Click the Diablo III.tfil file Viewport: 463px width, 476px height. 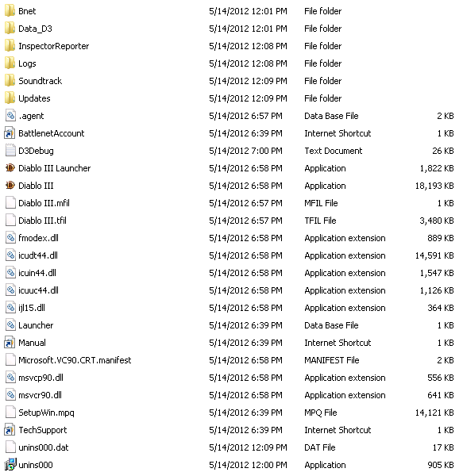pos(42,221)
